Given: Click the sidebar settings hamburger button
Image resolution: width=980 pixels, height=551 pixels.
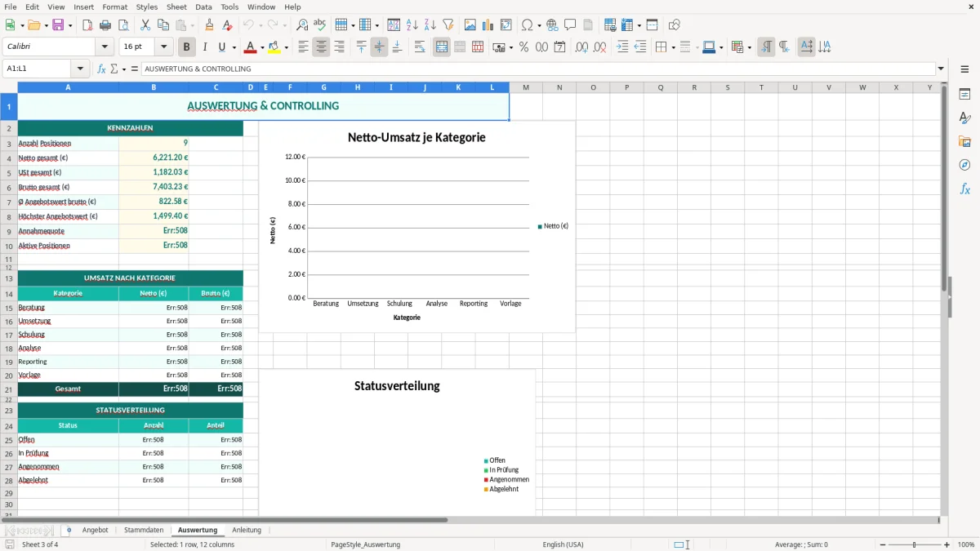Looking at the screenshot, I should (964, 70).
